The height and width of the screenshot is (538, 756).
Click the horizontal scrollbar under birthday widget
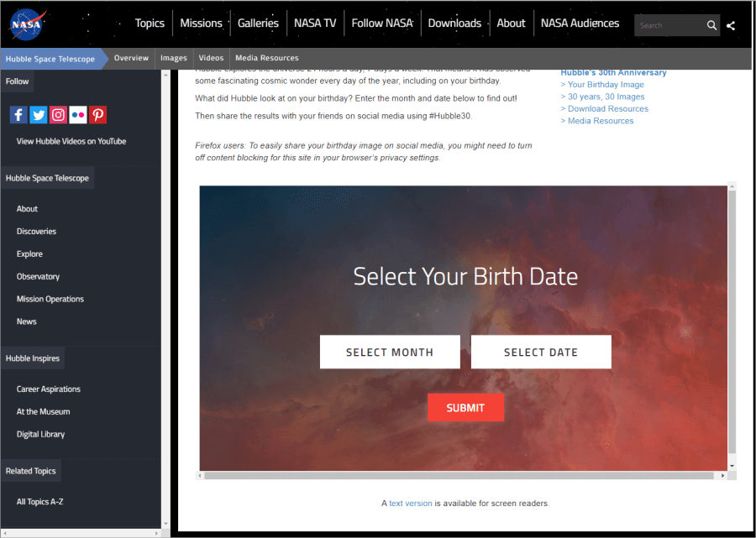click(462, 475)
